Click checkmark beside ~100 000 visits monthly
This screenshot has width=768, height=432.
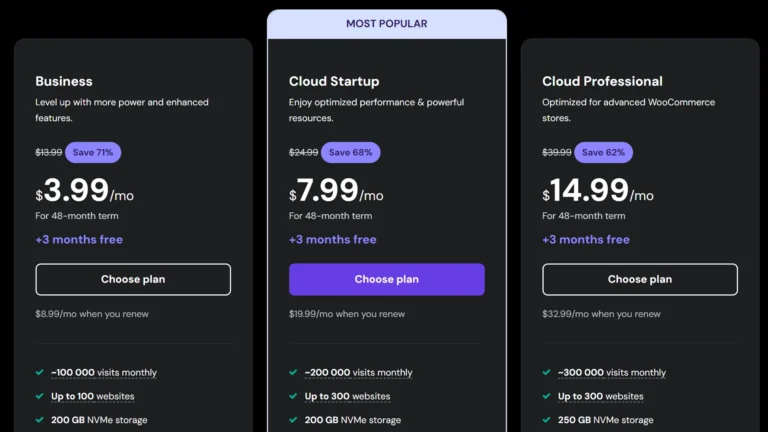click(x=40, y=372)
